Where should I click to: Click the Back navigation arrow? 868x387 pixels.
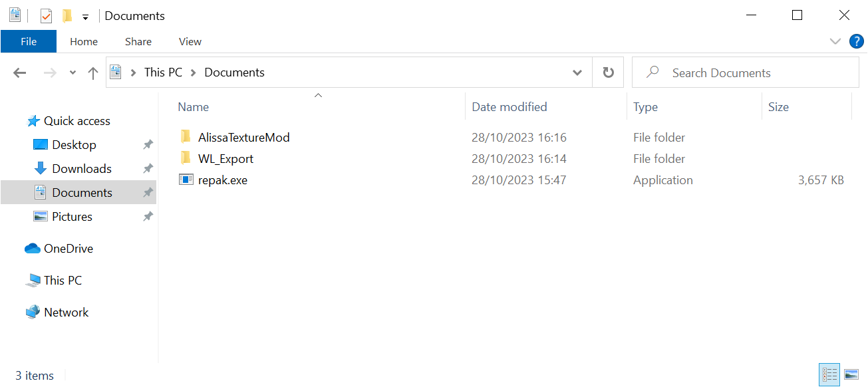tap(20, 73)
